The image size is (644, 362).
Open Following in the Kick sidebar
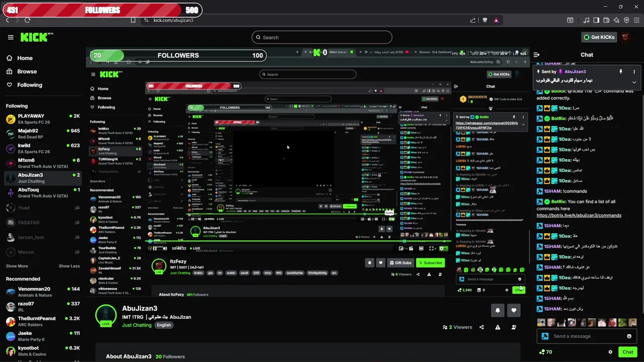pos(24,85)
